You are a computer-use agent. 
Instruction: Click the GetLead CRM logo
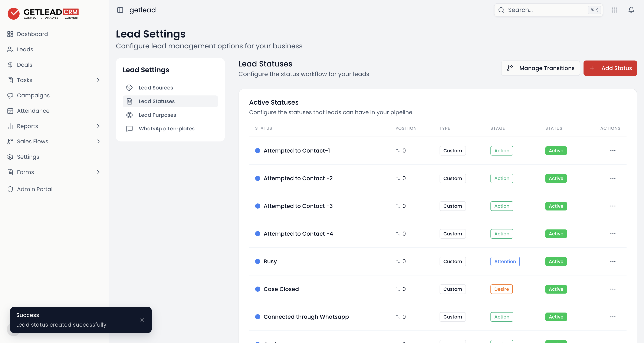pyautogui.click(x=43, y=13)
